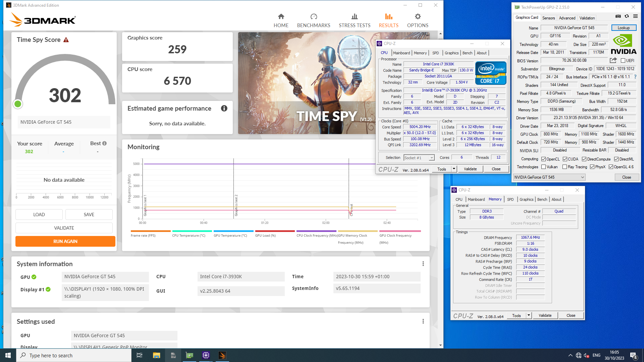Toggle the Vulkan checkbox in GPU-Z
This screenshot has width=644, height=362.
[544, 167]
